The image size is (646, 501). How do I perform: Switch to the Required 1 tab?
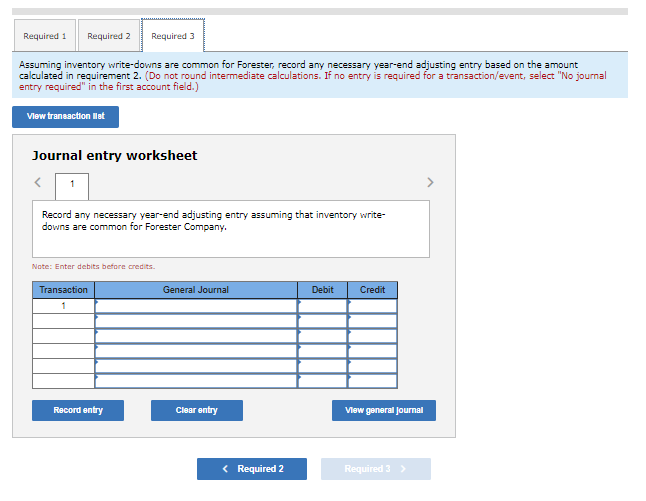(x=45, y=36)
